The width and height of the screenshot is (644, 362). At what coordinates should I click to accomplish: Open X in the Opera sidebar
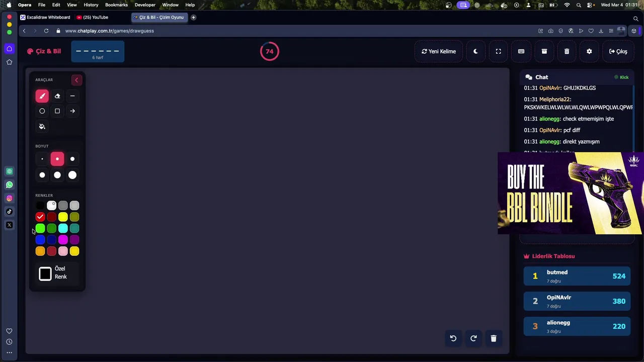pyautogui.click(x=9, y=225)
